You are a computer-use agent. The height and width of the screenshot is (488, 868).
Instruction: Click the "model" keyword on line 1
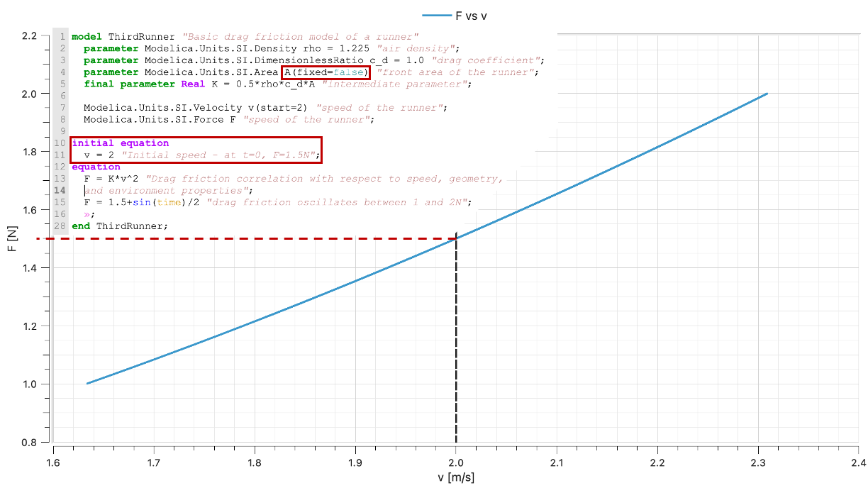click(x=87, y=37)
